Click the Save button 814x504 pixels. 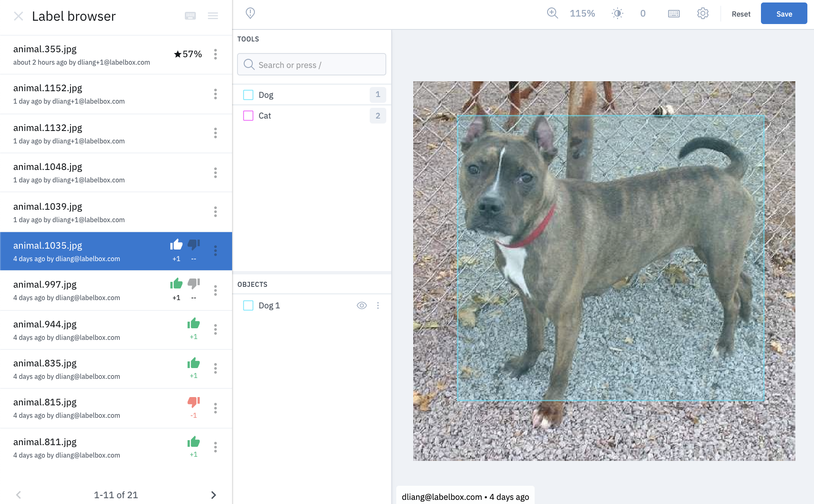click(x=783, y=14)
